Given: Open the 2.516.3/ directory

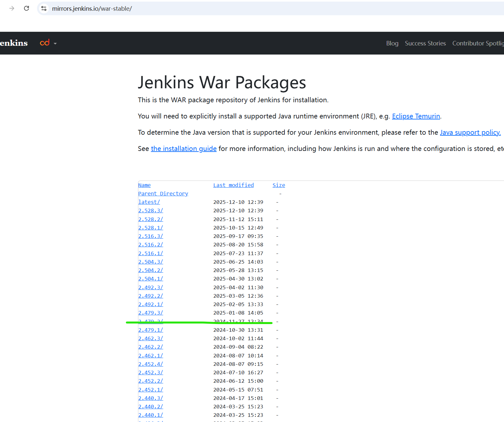Looking at the screenshot, I should pos(151,236).
